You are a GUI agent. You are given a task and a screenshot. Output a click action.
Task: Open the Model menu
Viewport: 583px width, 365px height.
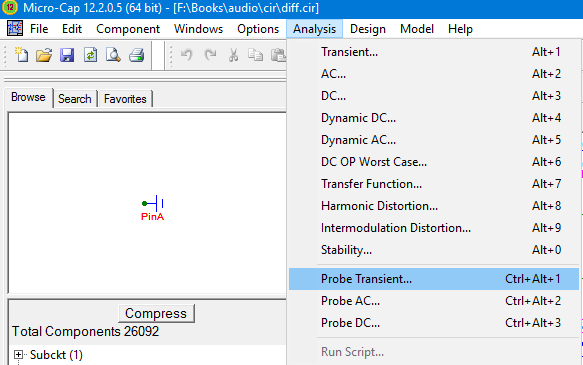click(417, 29)
